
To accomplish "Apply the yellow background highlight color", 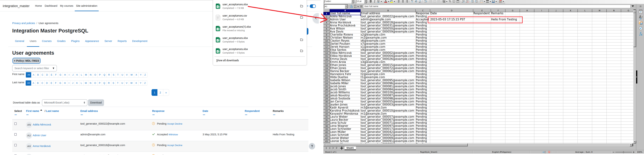I will click(392, 2).
